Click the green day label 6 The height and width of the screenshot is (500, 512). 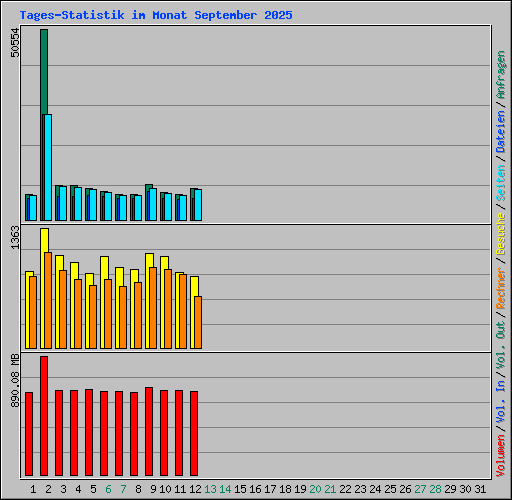tap(108, 489)
